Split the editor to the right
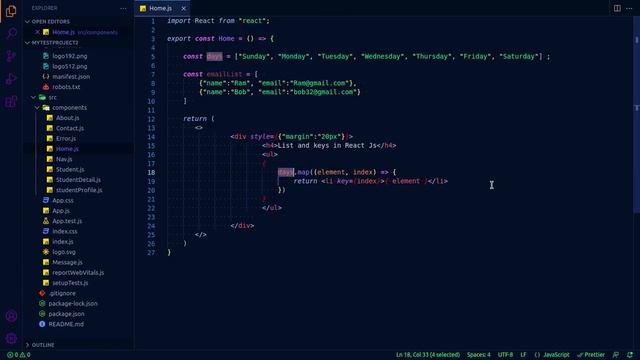The height and width of the screenshot is (360, 640). click(x=617, y=8)
